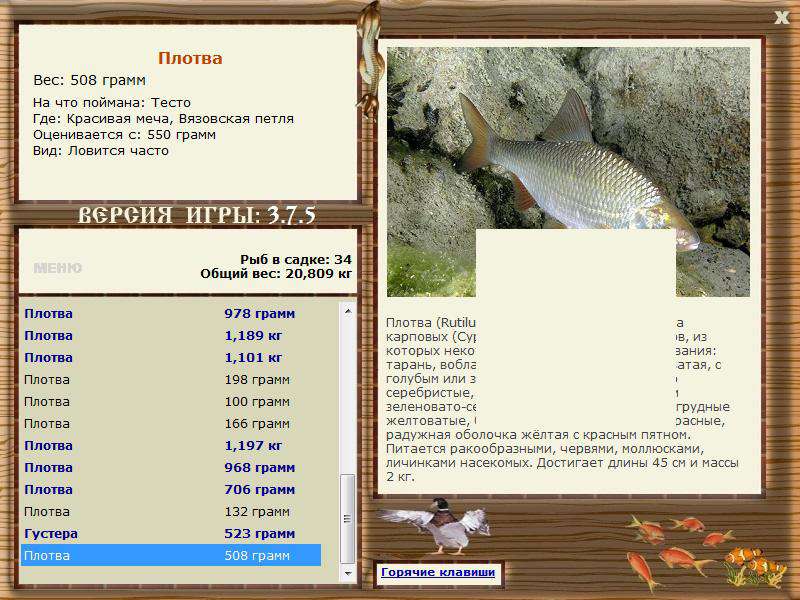Click the "Где: Красивая меча, Вязовская петля" line
Image resolution: width=800 pixels, height=600 pixels.
point(163,119)
